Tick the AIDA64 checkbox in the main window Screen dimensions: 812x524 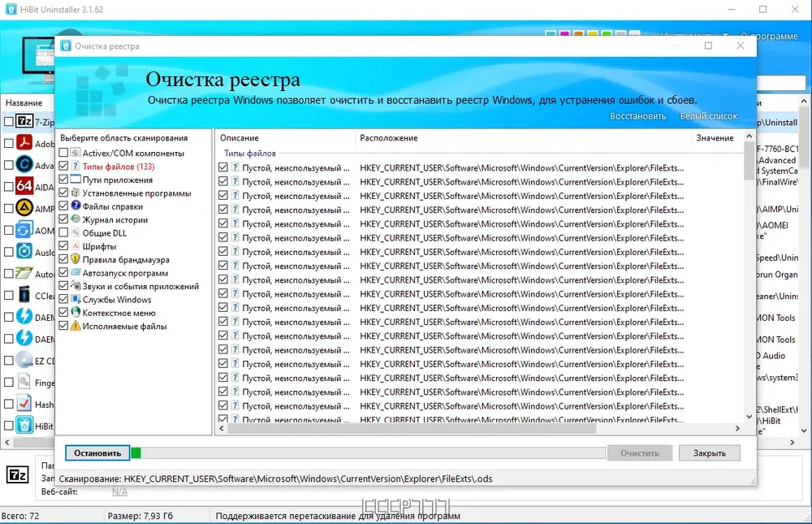point(9,187)
